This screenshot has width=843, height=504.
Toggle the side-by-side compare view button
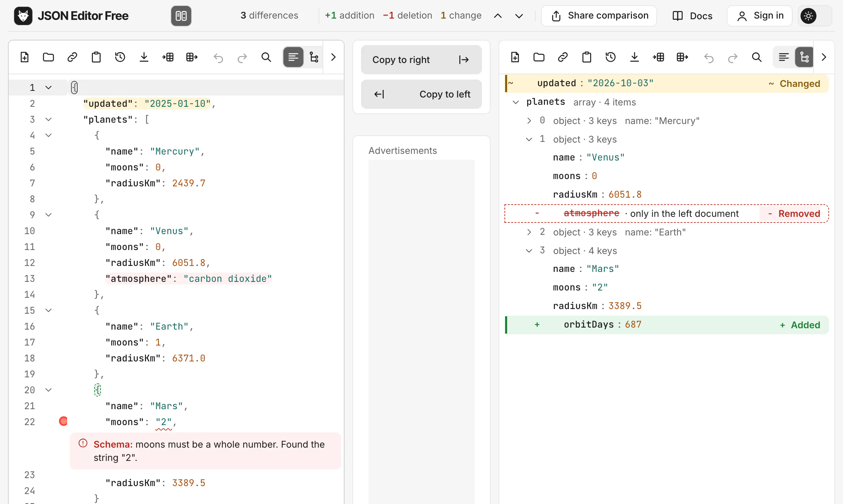coord(181,16)
